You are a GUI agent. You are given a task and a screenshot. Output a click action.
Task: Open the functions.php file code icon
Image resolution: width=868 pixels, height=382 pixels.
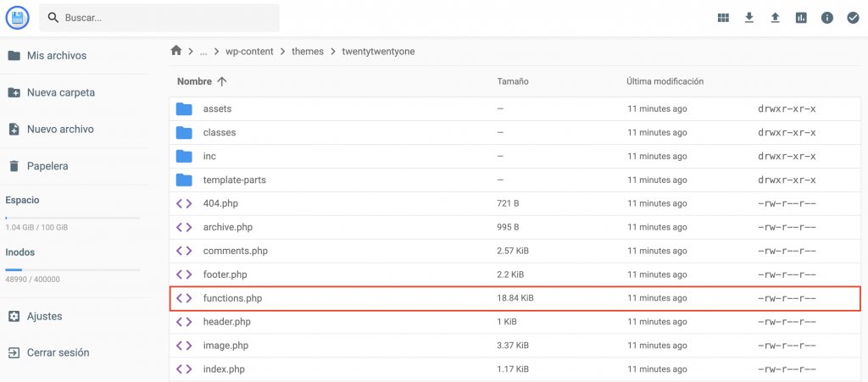[x=184, y=298]
